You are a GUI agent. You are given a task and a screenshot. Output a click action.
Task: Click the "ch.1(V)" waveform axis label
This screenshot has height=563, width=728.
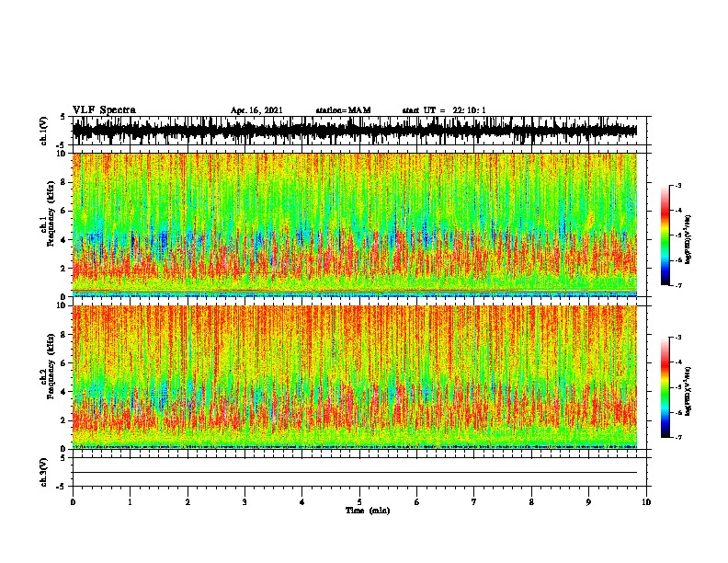click(44, 131)
